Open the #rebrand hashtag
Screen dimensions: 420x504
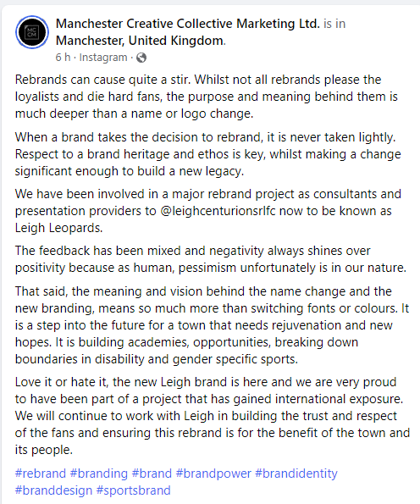(41, 474)
